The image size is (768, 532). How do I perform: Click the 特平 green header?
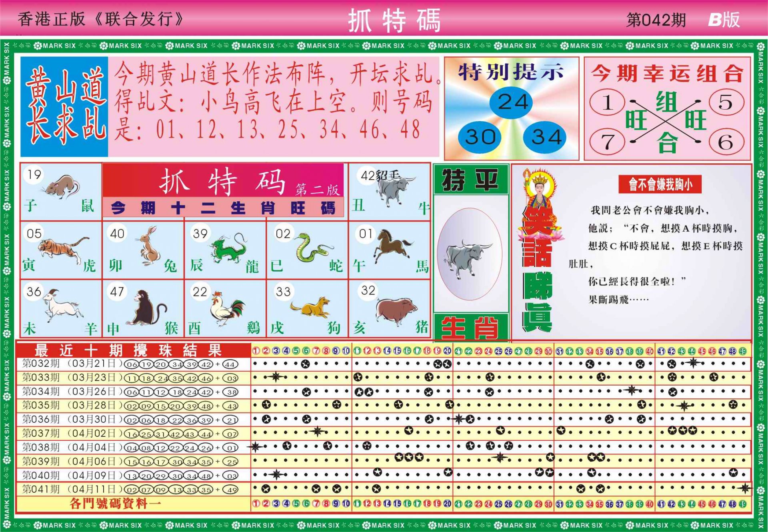pyautogui.click(x=470, y=180)
